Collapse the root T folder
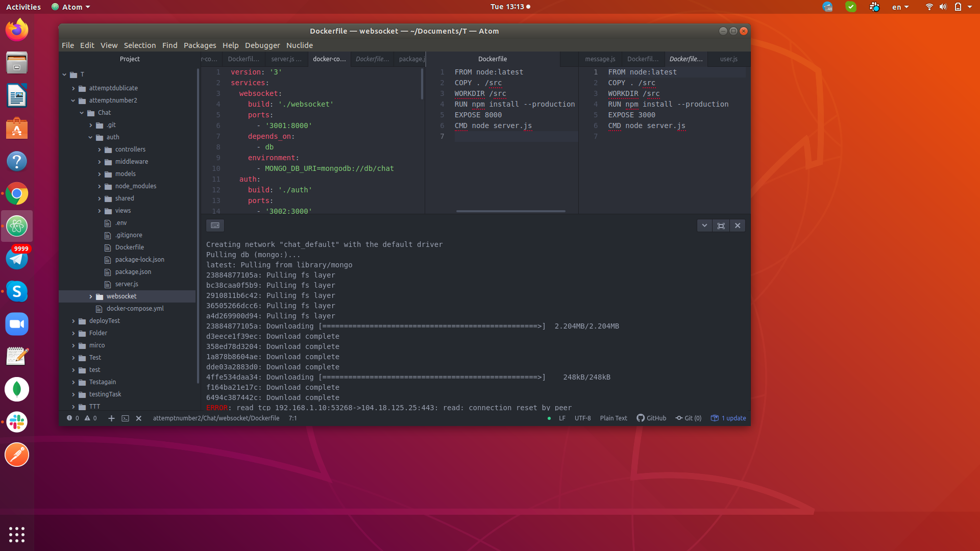This screenshot has height=551, width=980. click(x=64, y=74)
